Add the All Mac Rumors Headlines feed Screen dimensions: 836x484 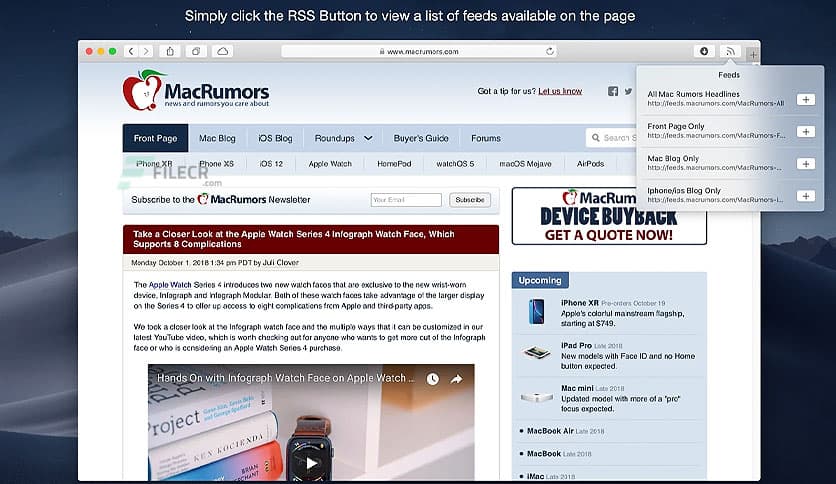[x=806, y=100]
